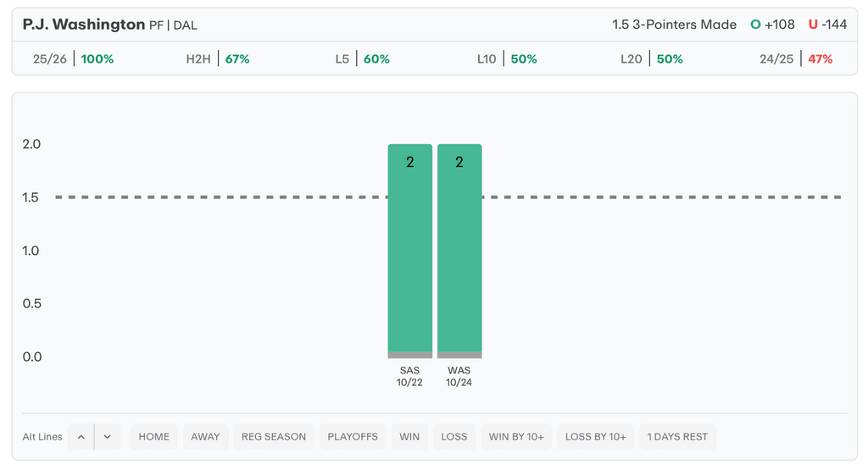Open the L20 50% split
The height and width of the screenshot is (470, 868).
(652, 59)
